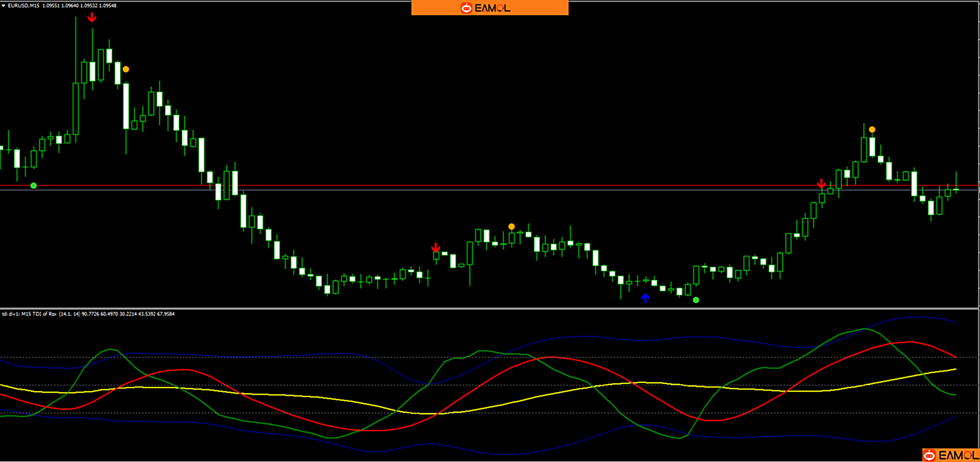Click the green dot right of the blue arrow

click(696, 300)
